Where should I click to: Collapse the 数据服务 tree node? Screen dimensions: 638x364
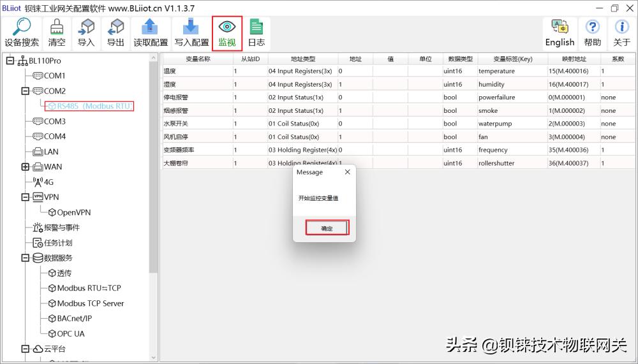(x=26, y=258)
